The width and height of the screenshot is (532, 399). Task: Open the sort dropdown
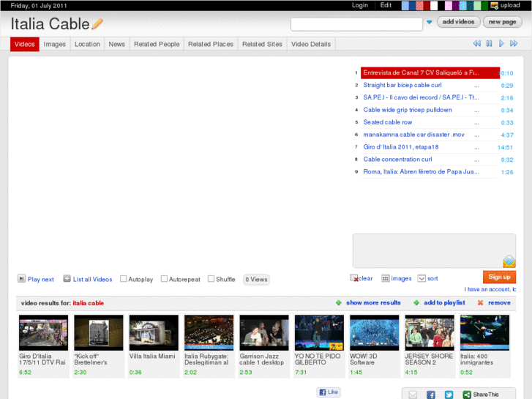[422, 278]
